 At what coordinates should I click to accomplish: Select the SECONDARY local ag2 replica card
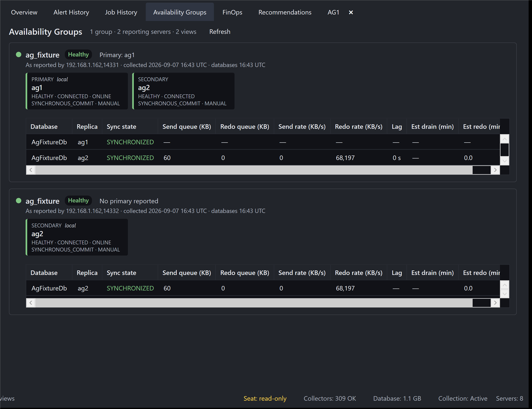click(77, 237)
